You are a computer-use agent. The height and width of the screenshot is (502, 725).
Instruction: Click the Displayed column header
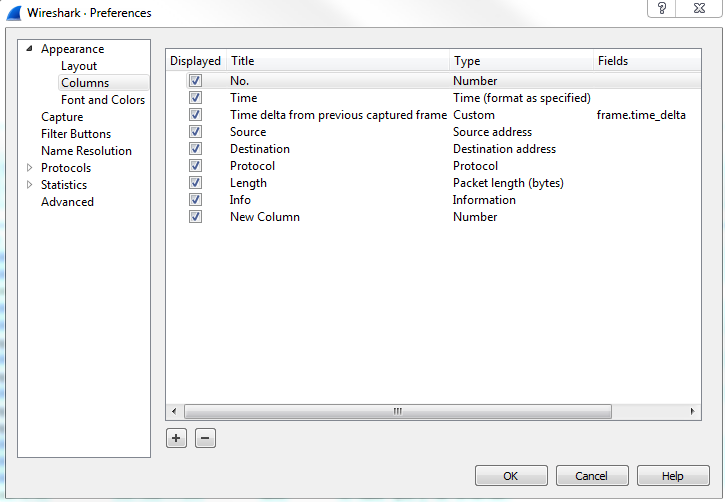[x=196, y=61]
